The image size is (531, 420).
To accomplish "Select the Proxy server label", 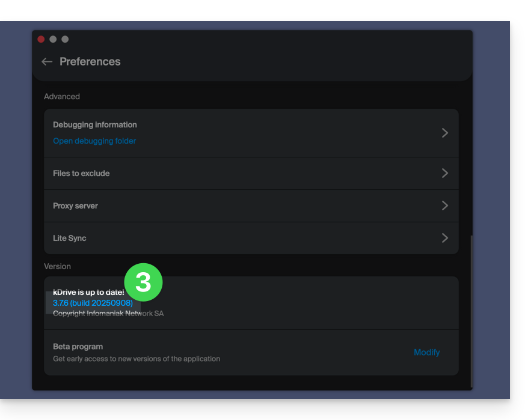I will [x=75, y=206].
